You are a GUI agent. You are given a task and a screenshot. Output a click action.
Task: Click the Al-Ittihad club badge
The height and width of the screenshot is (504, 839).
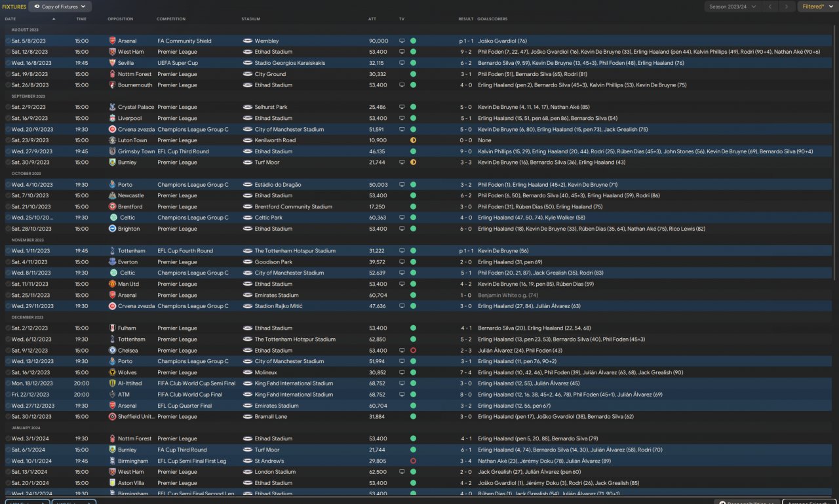[x=113, y=383]
